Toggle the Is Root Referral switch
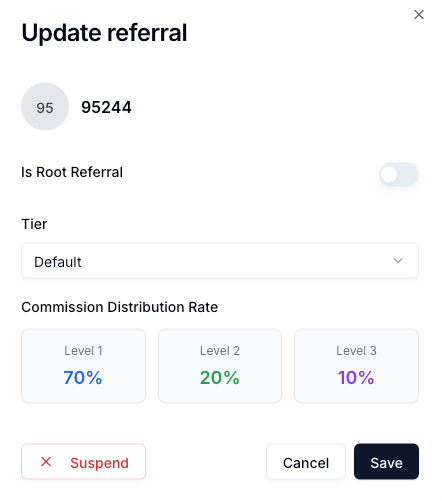Screen dimensions: 442x501 399,174
